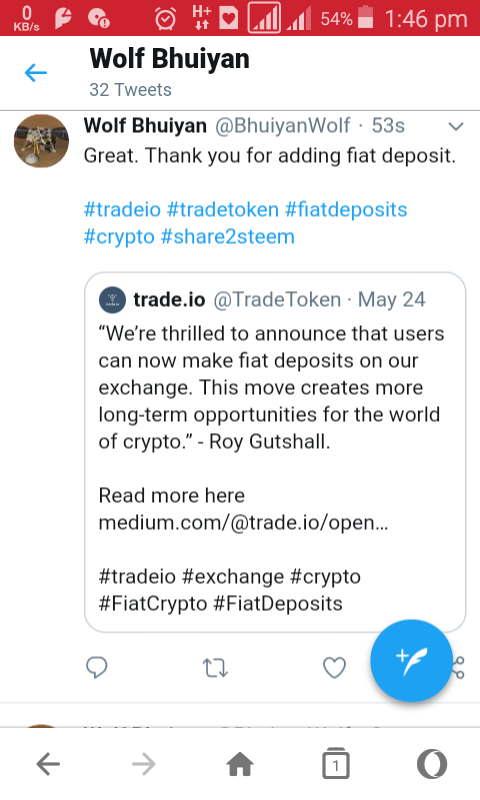This screenshot has width=480, height=800.
Task: Open the browser home page icon
Action: pyautogui.click(x=240, y=764)
